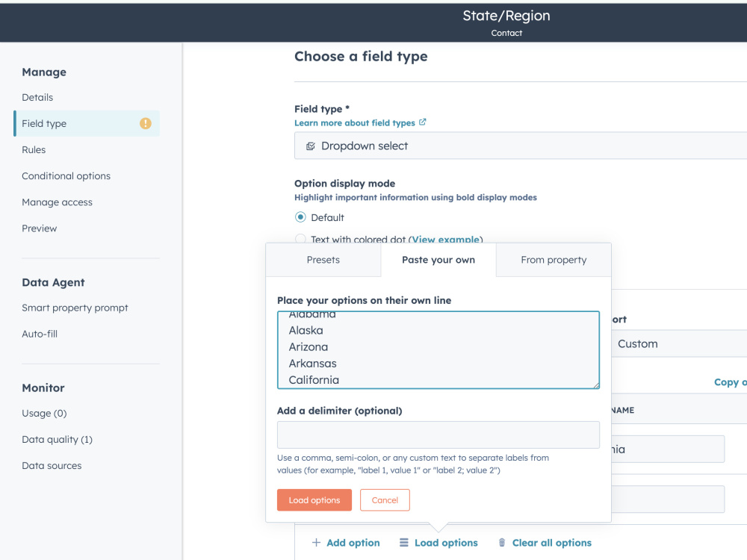
Task: Click trash icon for Clear all options
Action: [502, 542]
